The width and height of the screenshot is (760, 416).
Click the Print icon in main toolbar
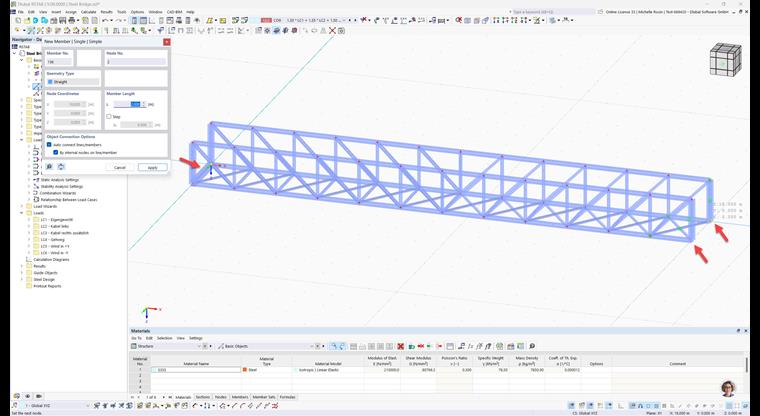[x=72, y=20]
